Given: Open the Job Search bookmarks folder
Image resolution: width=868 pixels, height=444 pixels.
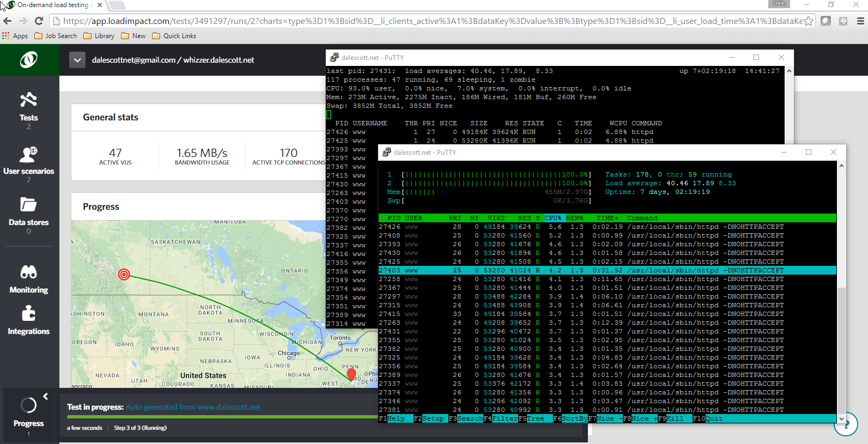Looking at the screenshot, I should [x=56, y=36].
